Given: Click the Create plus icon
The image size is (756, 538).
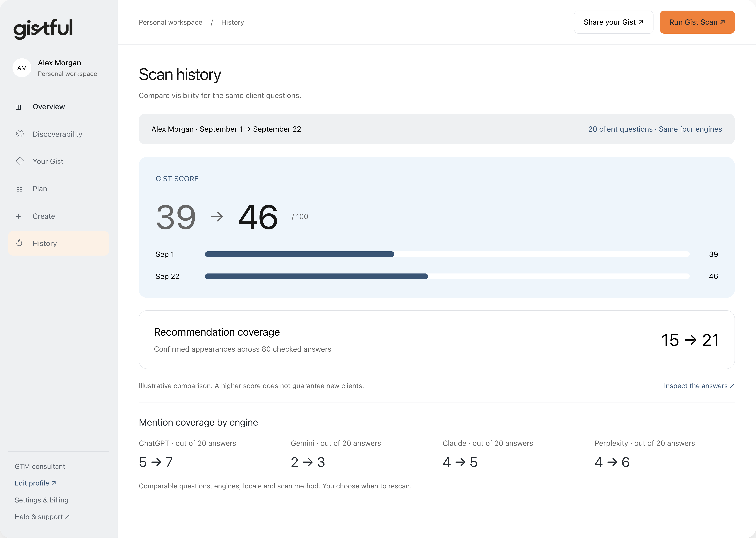Looking at the screenshot, I should tap(19, 216).
